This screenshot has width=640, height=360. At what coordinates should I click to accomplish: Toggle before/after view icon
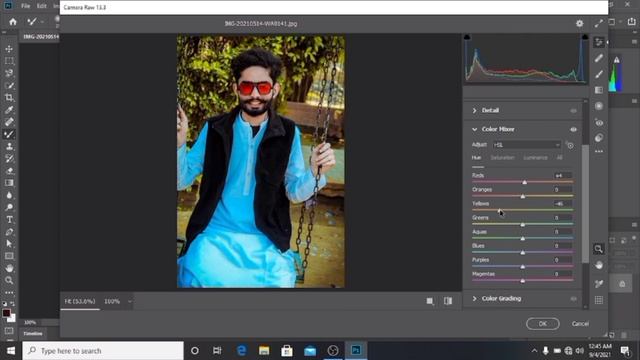click(448, 301)
